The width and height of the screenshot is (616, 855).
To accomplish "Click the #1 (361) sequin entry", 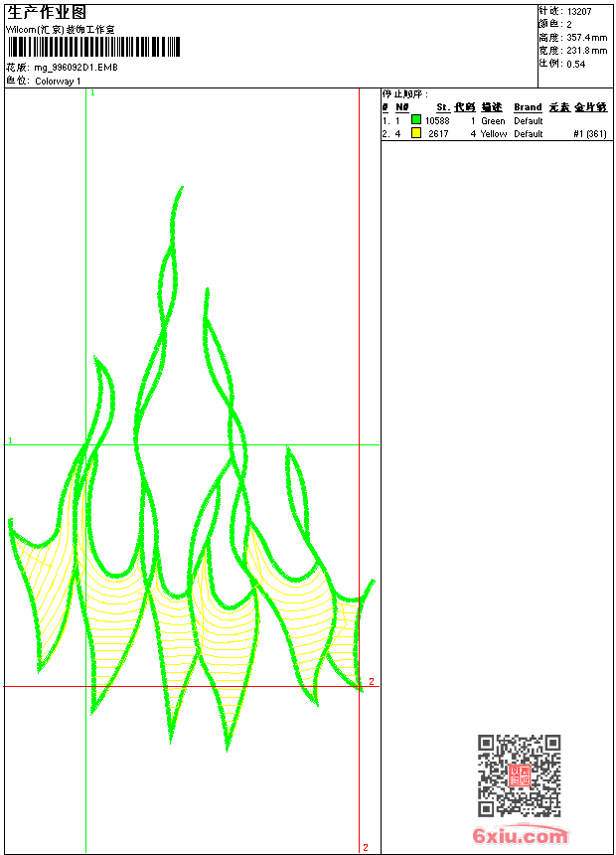I will 590,133.
